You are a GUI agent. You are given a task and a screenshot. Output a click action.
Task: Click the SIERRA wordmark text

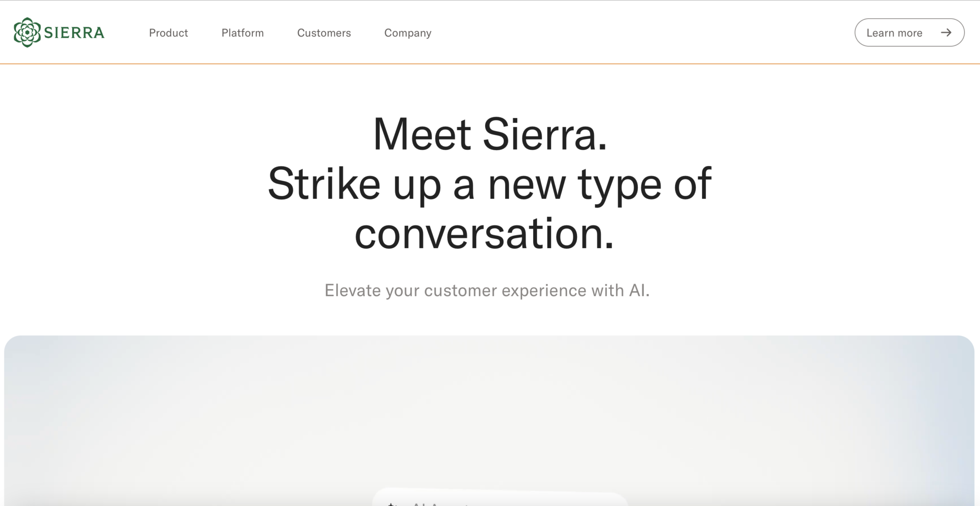tap(74, 33)
